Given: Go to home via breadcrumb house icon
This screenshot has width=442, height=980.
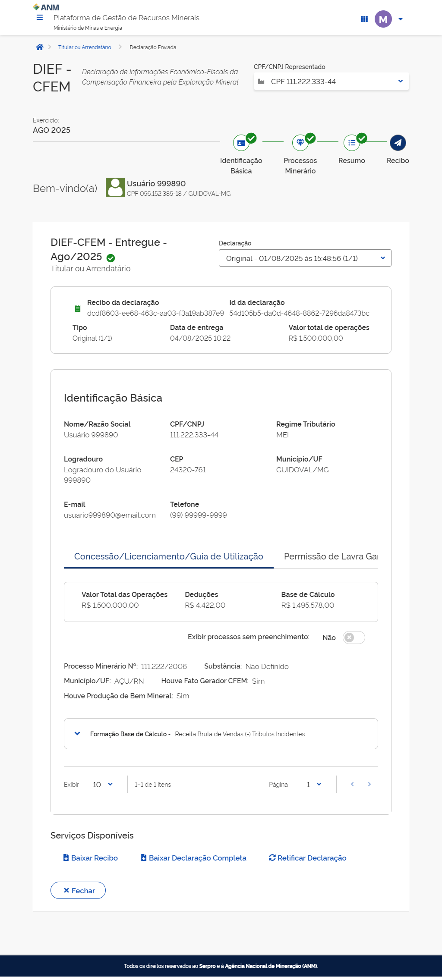Looking at the screenshot, I should point(40,47).
